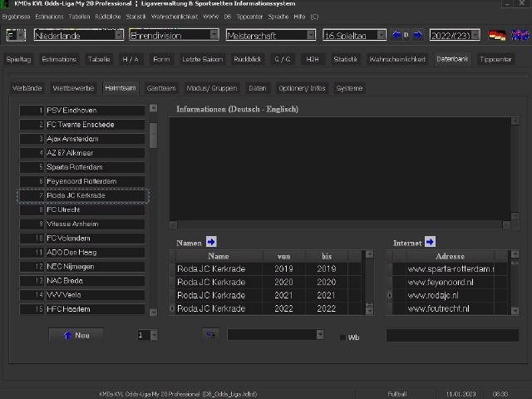Open the Wettbewerbe sub-tab
532x399 pixels.
[73, 88]
